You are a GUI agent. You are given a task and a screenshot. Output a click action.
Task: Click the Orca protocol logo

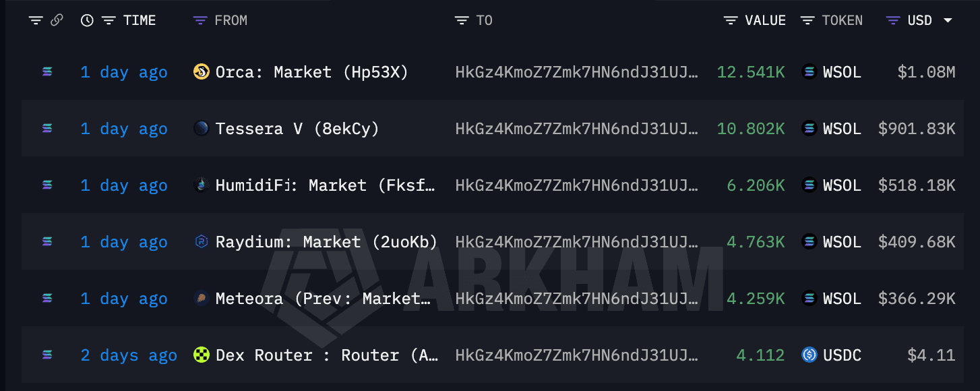(201, 71)
